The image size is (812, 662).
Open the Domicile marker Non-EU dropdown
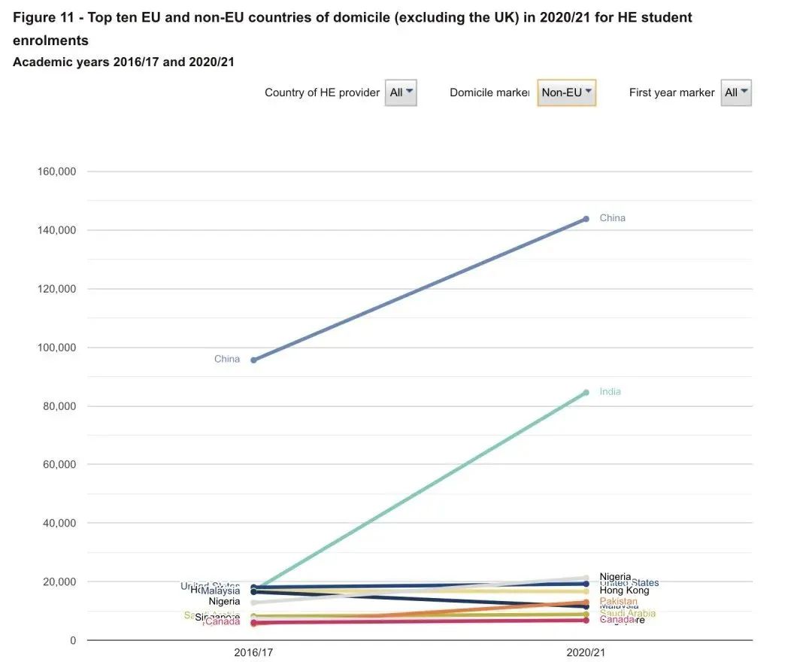(566, 93)
